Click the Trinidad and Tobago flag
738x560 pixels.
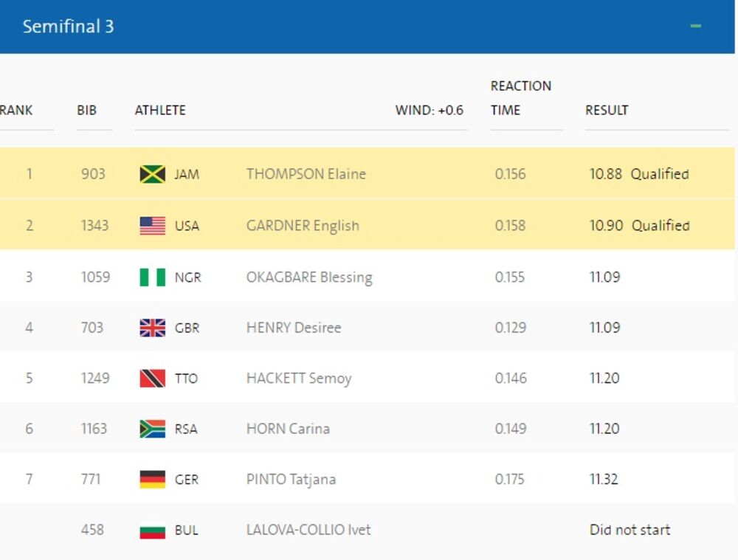point(152,378)
